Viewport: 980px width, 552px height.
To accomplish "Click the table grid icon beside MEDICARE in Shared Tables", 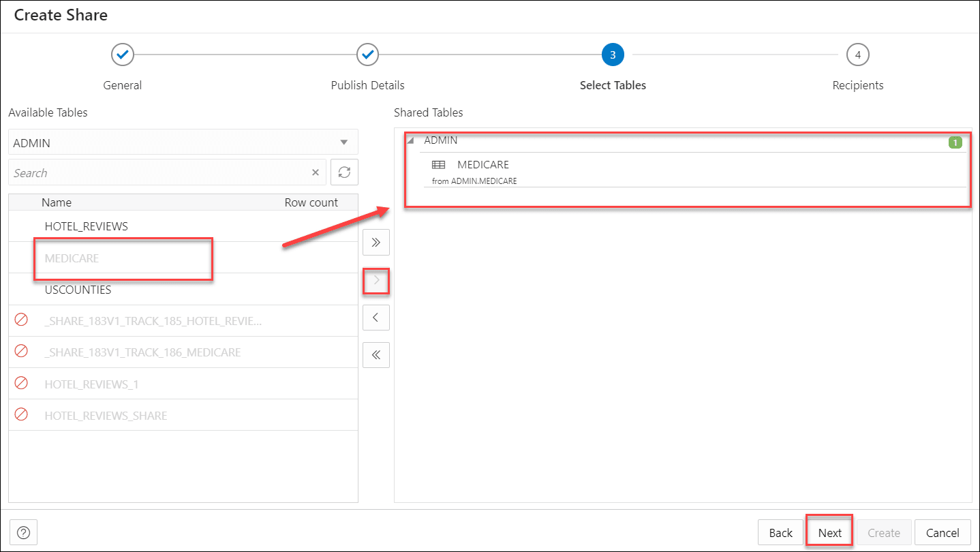I will (437, 164).
